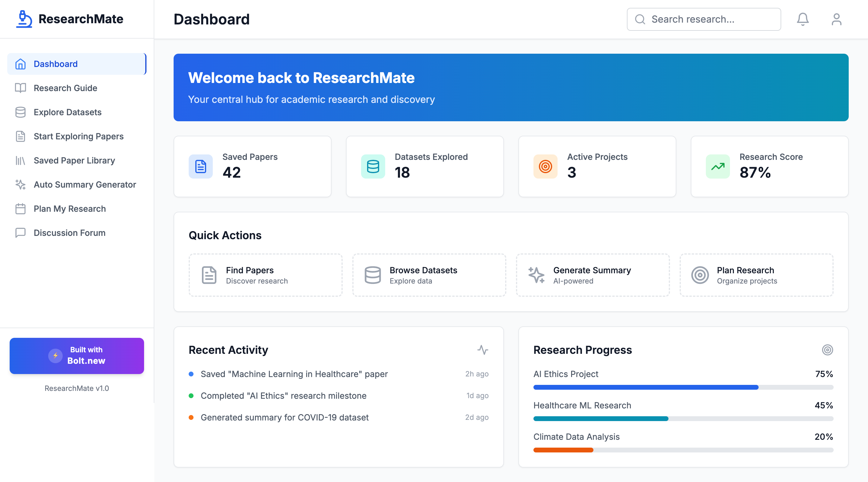
Task: Click the Built with Bolt.new badge
Action: click(x=77, y=356)
